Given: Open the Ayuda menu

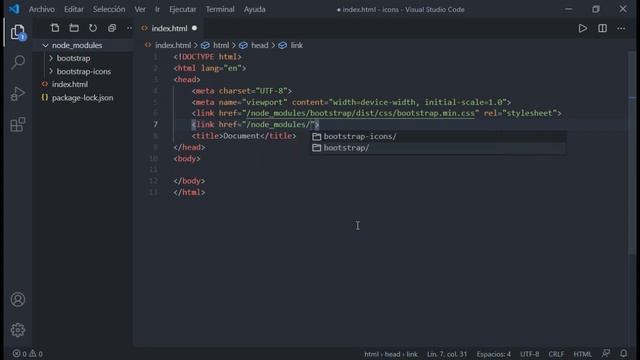Looking at the screenshot, I should tap(255, 9).
